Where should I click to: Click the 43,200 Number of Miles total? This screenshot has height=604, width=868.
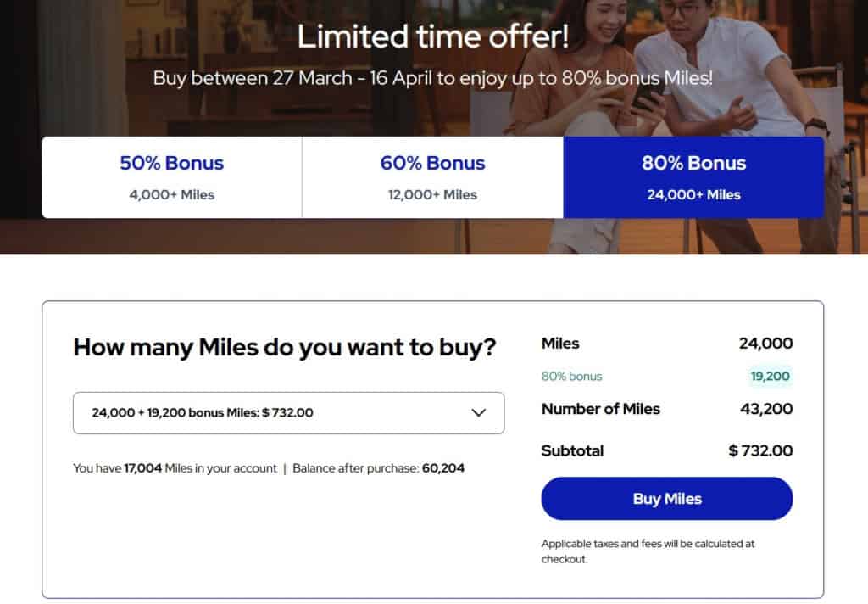click(766, 409)
